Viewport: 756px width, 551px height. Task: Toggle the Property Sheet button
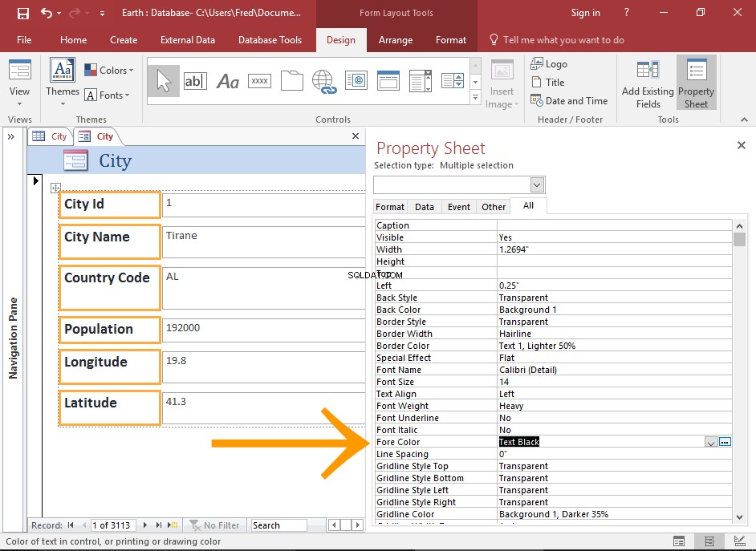[696, 83]
